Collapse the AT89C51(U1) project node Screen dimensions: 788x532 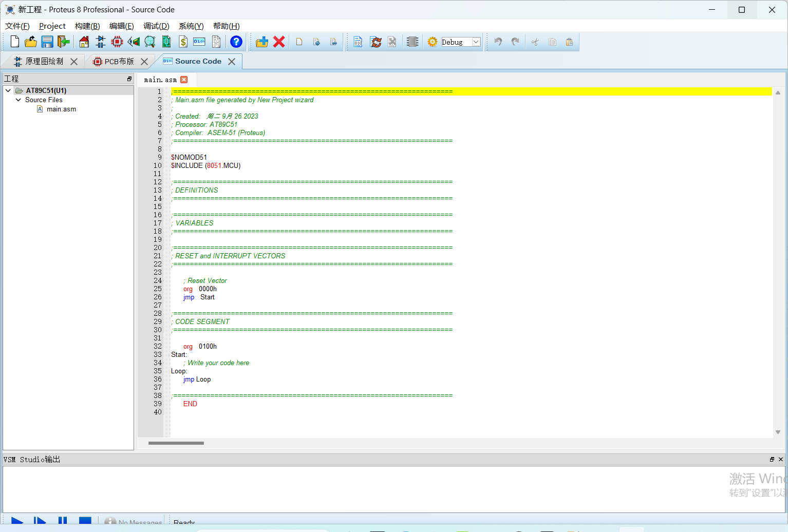coord(8,90)
